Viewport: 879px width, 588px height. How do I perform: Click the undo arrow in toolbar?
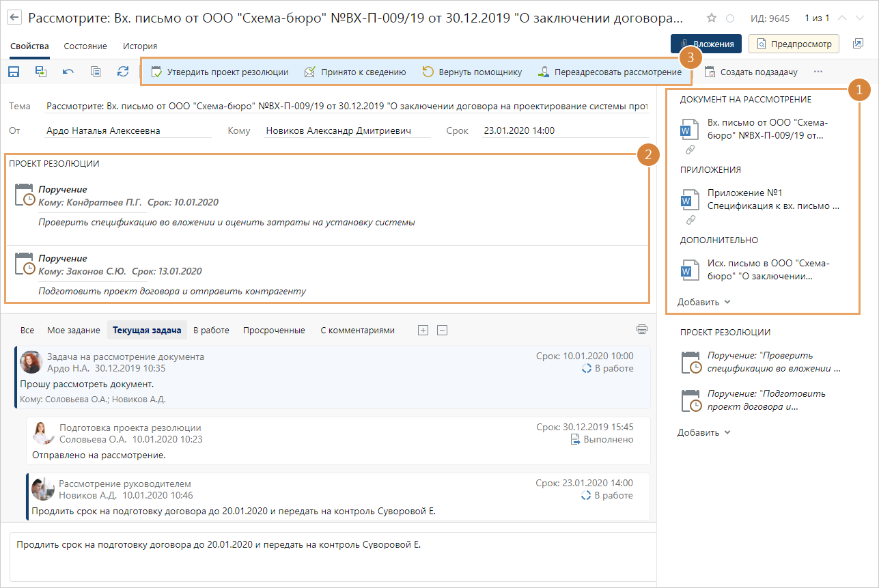(x=68, y=72)
